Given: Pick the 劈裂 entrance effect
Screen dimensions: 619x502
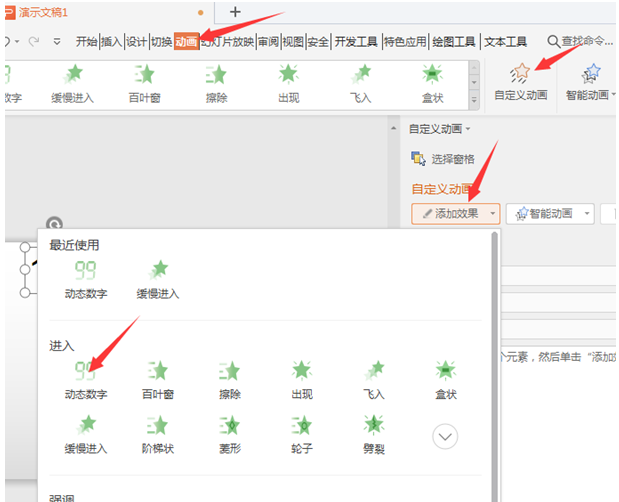Looking at the screenshot, I should coord(374,434).
